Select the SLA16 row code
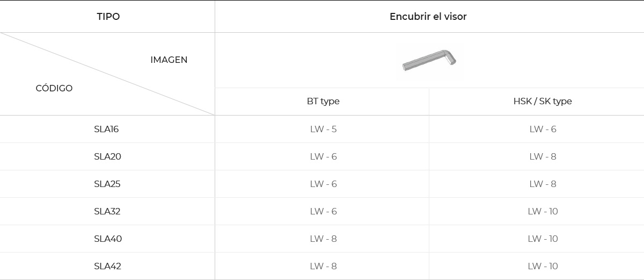The image size is (644, 280). [x=106, y=129]
